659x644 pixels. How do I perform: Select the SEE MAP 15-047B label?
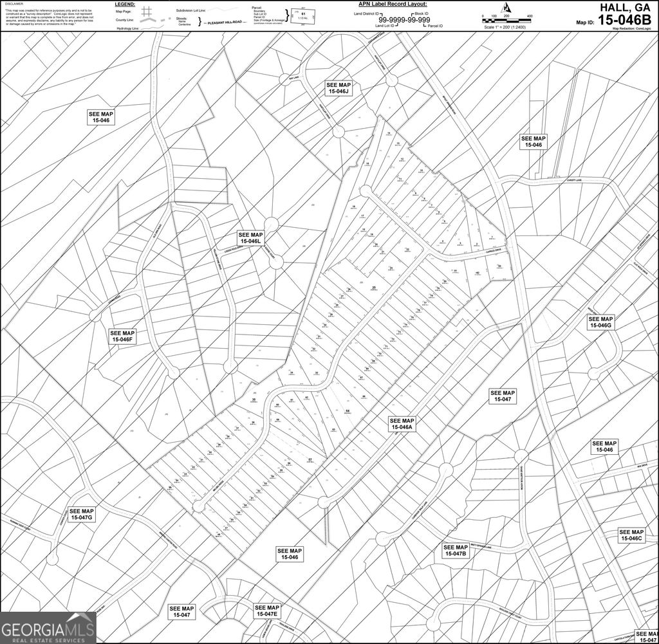456,550
